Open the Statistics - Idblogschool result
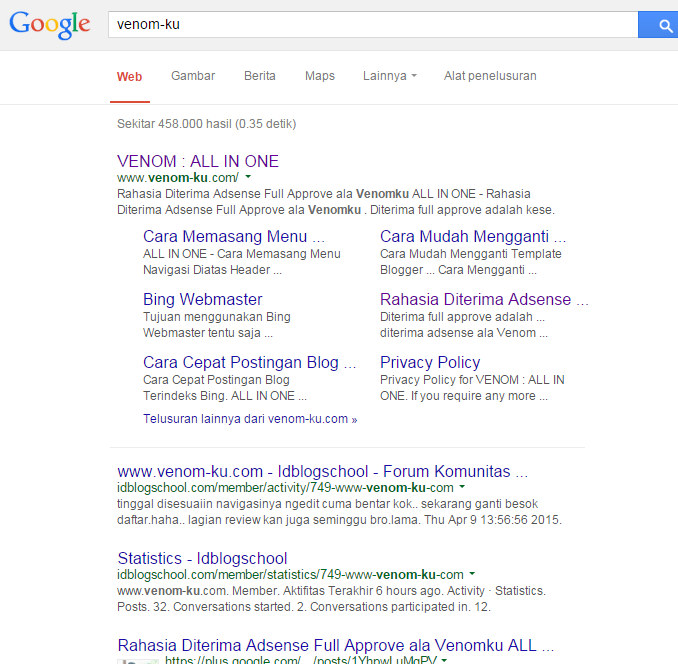The image size is (678, 664). pyautogui.click(x=202, y=558)
